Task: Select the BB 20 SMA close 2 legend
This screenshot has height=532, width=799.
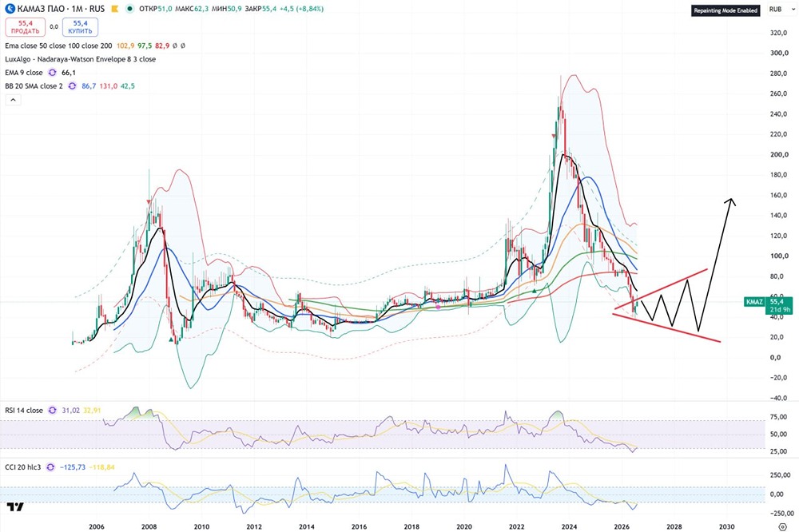Action: (x=34, y=86)
